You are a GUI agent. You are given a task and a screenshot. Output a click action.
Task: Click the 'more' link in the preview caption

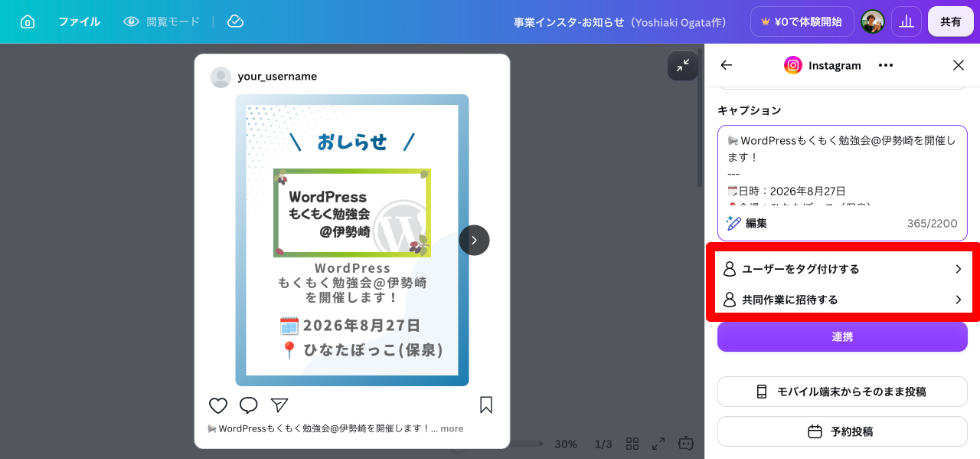(452, 428)
